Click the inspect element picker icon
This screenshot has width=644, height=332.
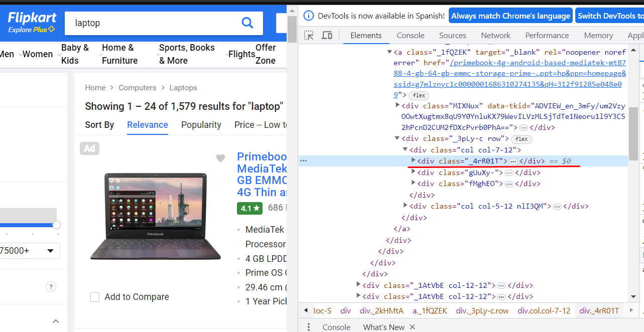pyautogui.click(x=309, y=35)
